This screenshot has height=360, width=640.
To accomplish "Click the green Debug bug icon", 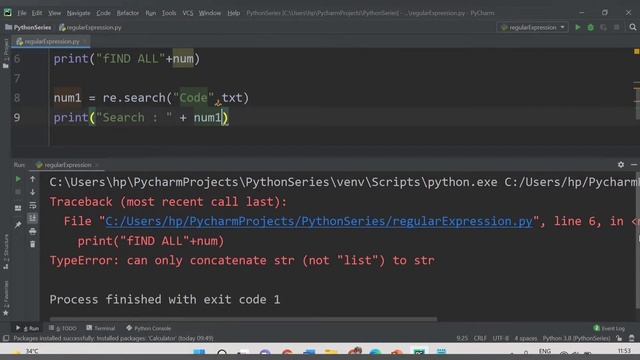I will coord(591,27).
